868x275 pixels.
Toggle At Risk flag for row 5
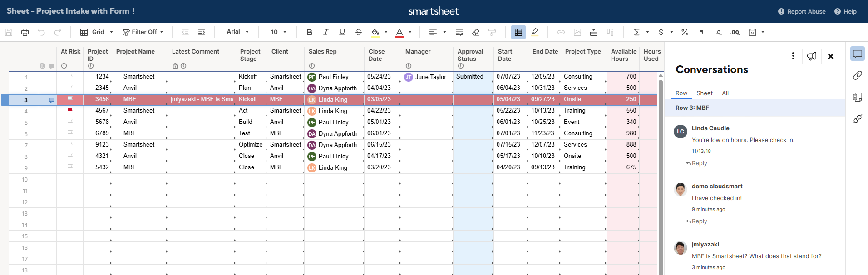click(70, 122)
